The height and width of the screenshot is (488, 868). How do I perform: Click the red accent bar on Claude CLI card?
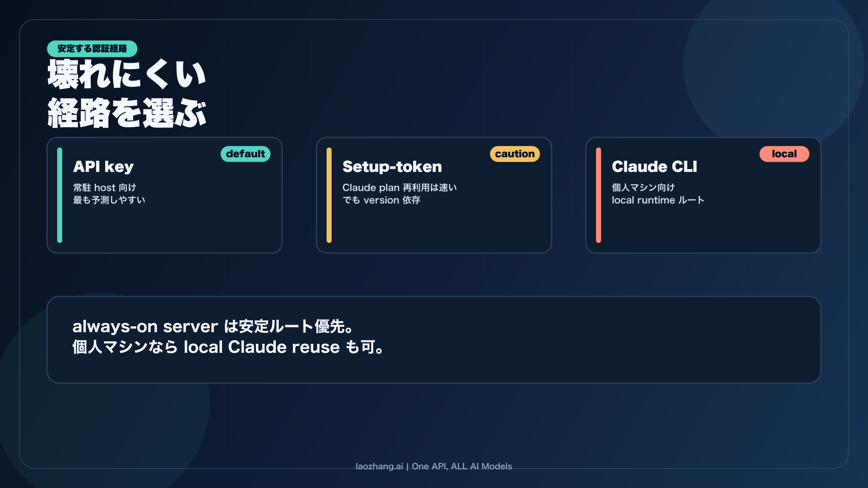pyautogui.click(x=599, y=194)
